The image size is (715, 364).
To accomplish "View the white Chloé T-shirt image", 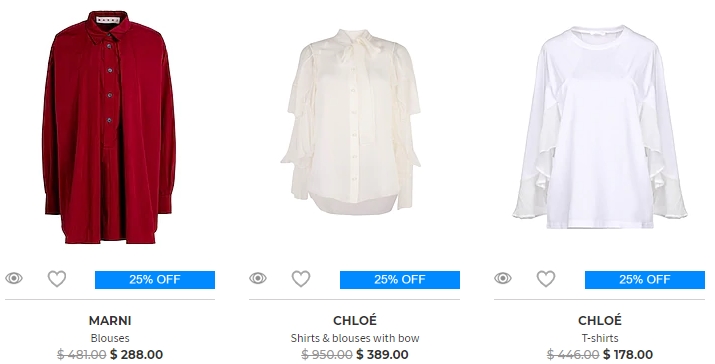I will (599, 127).
